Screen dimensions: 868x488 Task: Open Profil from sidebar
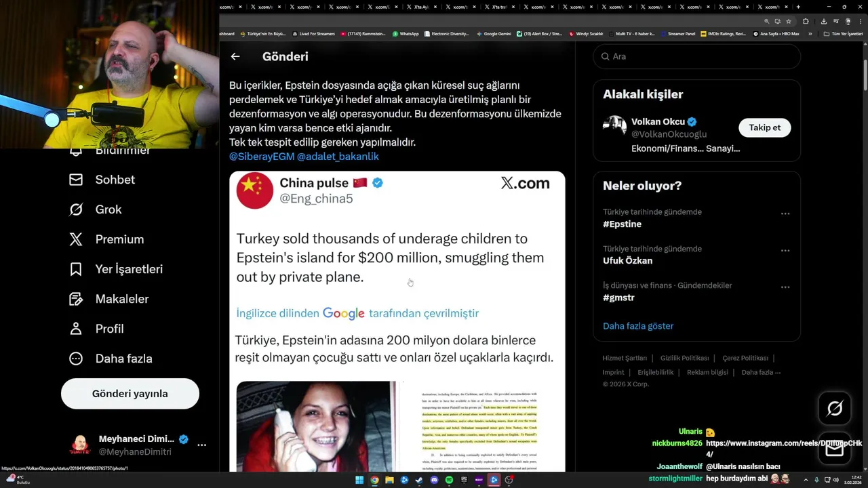pos(96,329)
